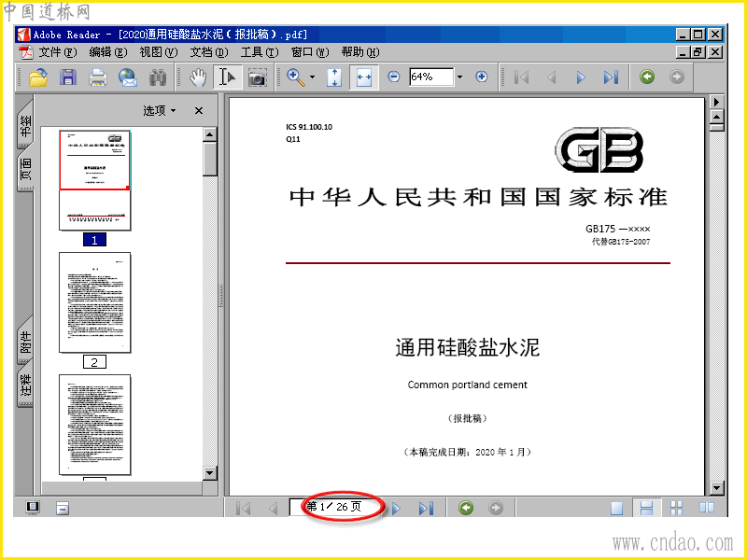Go to first page in status bar
The width and height of the screenshot is (747, 560).
click(x=244, y=508)
